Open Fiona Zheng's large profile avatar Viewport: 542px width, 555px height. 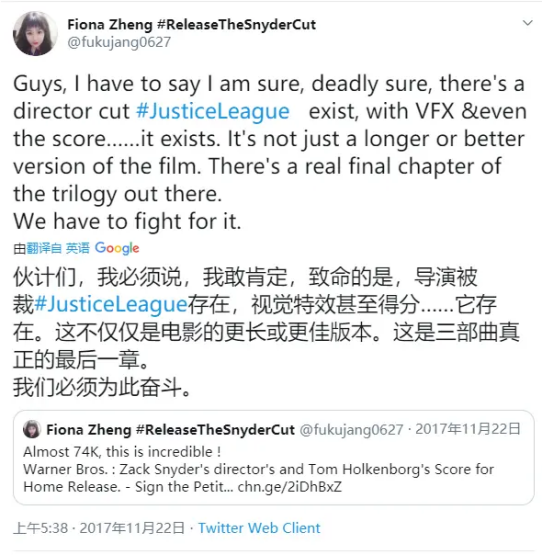click(x=35, y=33)
